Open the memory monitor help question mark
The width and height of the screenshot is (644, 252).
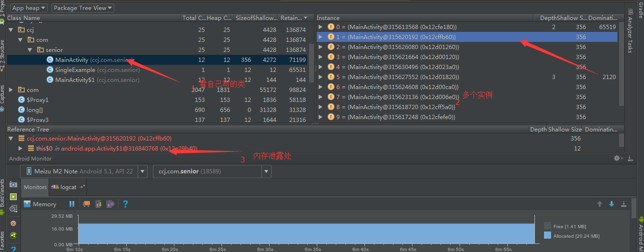(x=125, y=204)
